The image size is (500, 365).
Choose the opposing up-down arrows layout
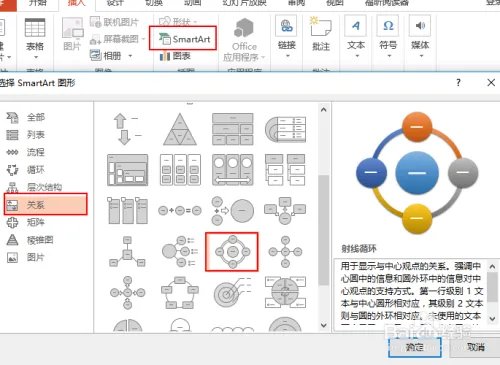127,129
